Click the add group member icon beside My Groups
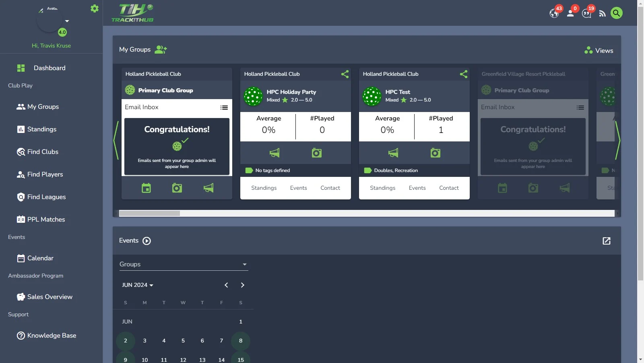The height and width of the screenshot is (363, 644). pyautogui.click(x=161, y=50)
